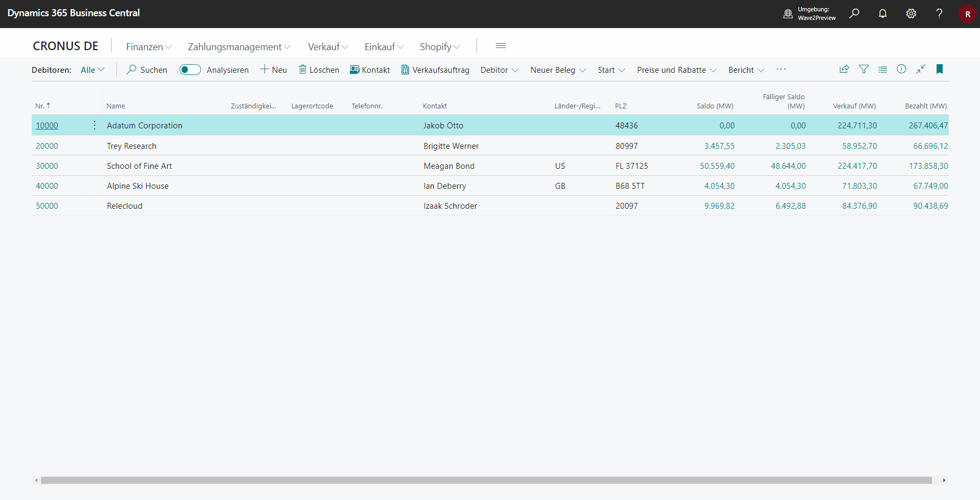This screenshot has height=500, width=980.
Task: Click Suchen to search the list
Action: [147, 70]
